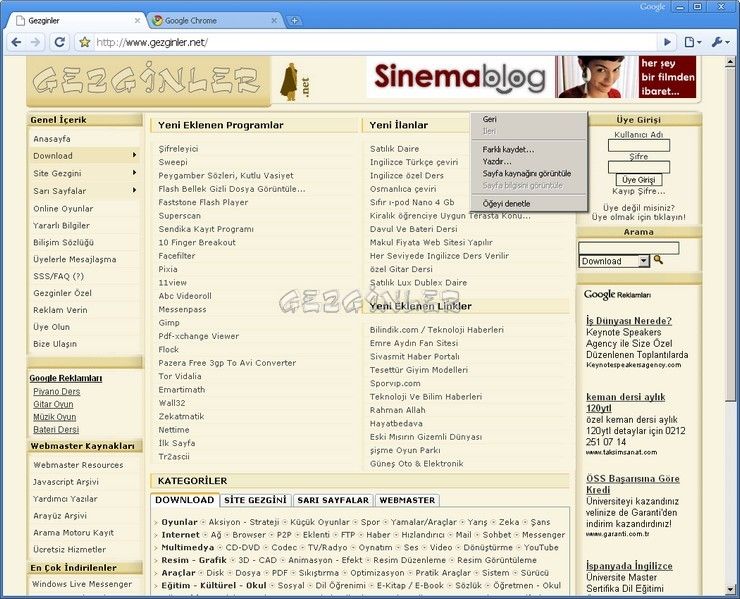Open the YouTube subcategory link

541,548
